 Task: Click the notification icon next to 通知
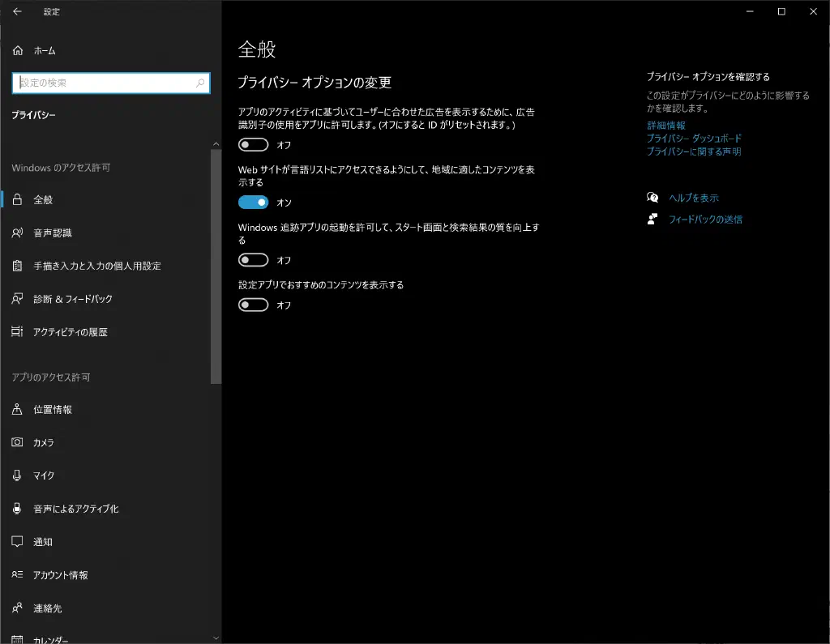(17, 541)
